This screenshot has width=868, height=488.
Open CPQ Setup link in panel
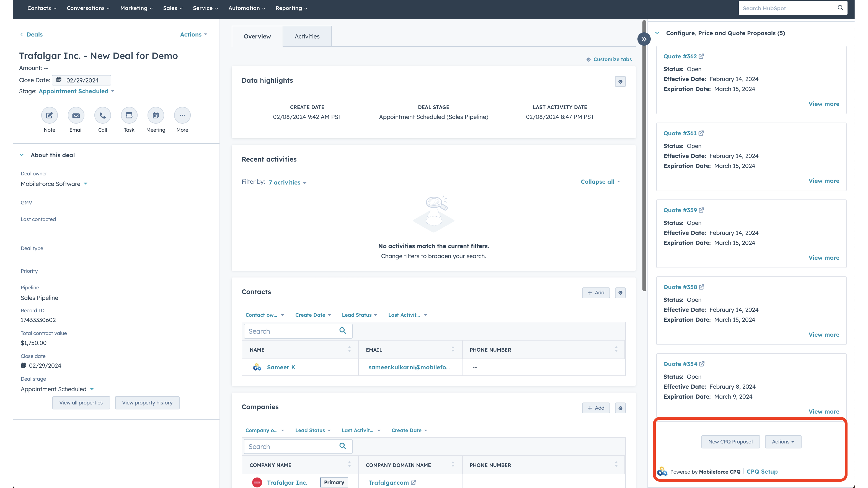pos(762,471)
